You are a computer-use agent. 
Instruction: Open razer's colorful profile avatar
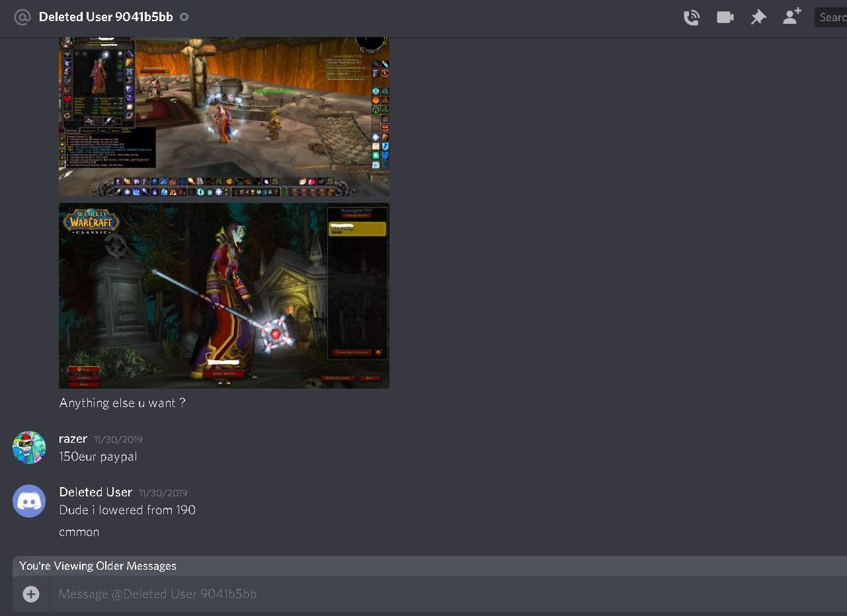tap(29, 447)
